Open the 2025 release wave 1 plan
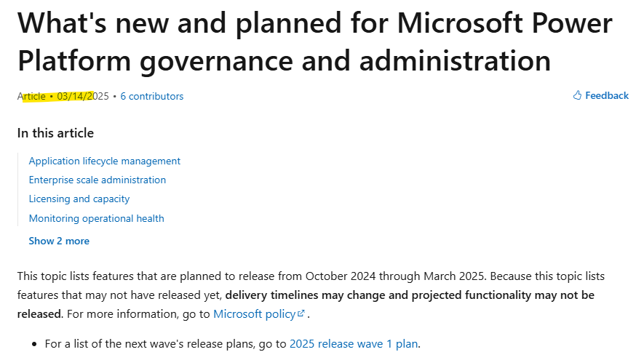 click(x=354, y=343)
